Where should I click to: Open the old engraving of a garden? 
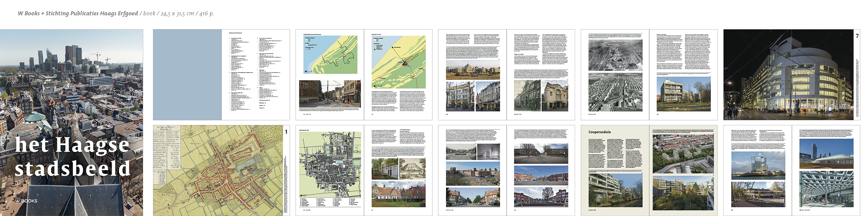[412, 168]
